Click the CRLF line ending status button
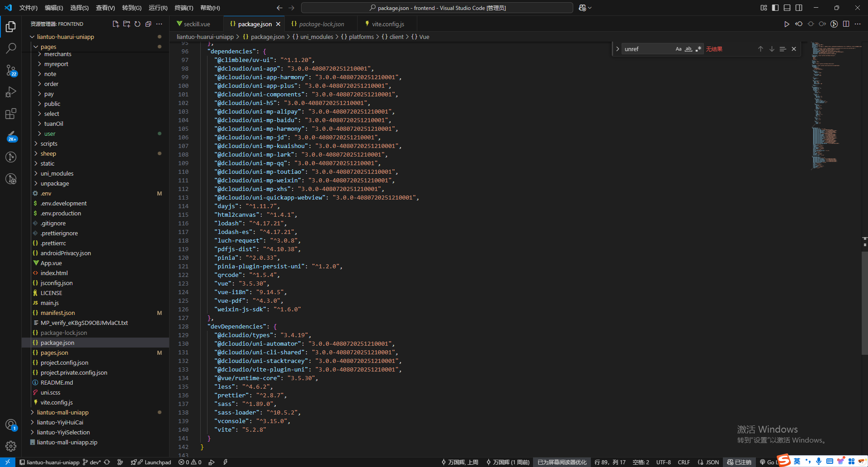868x467 pixels. (684, 462)
